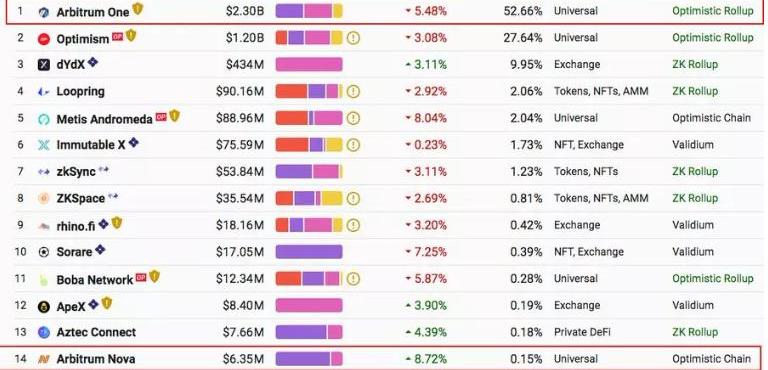The height and width of the screenshot is (370, 768).
Task: Open the rhino.fi project link
Action: [x=76, y=225]
